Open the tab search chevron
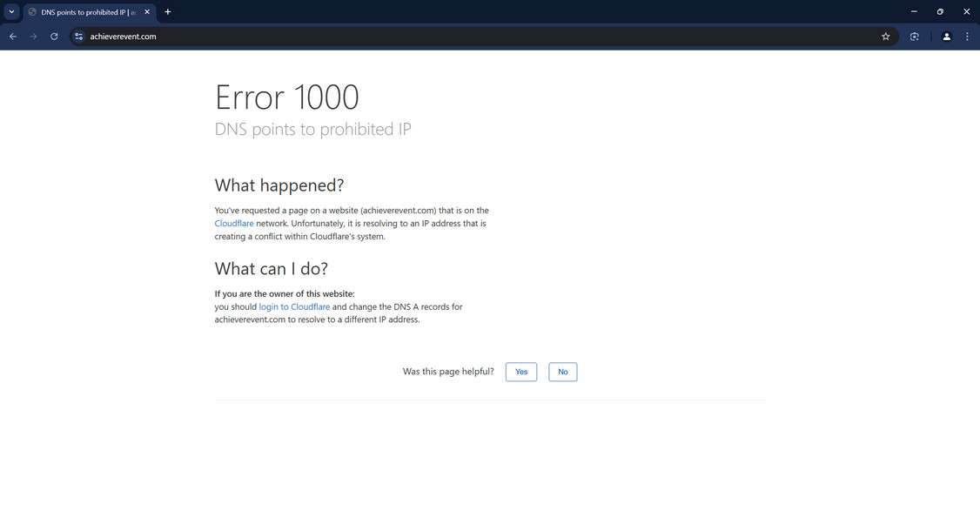Screen dimensions: 980x524 (11, 11)
